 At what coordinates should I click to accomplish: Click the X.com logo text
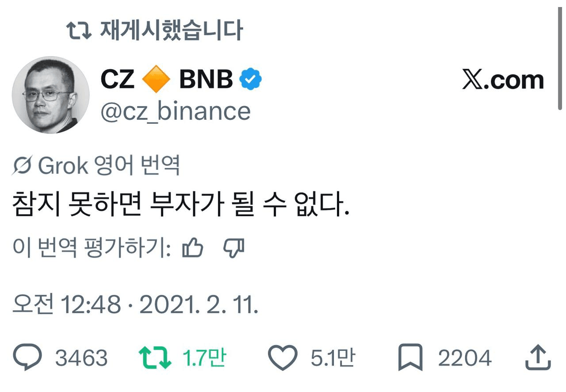tap(503, 80)
